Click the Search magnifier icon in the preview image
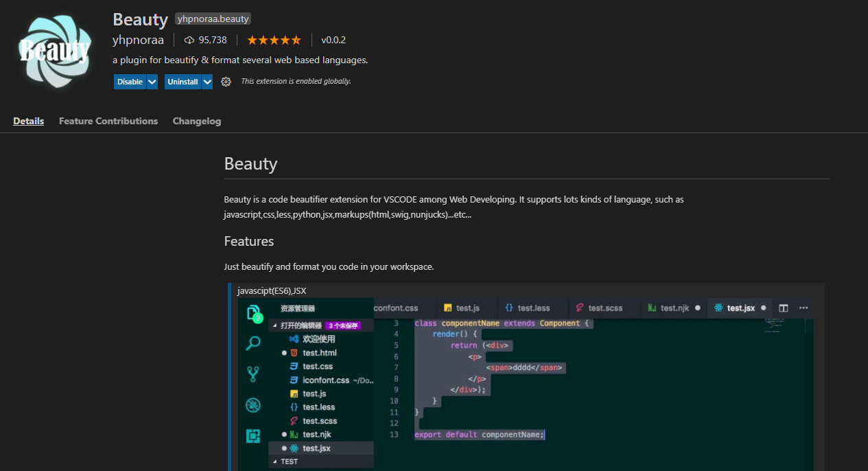868x471 pixels. coord(253,343)
